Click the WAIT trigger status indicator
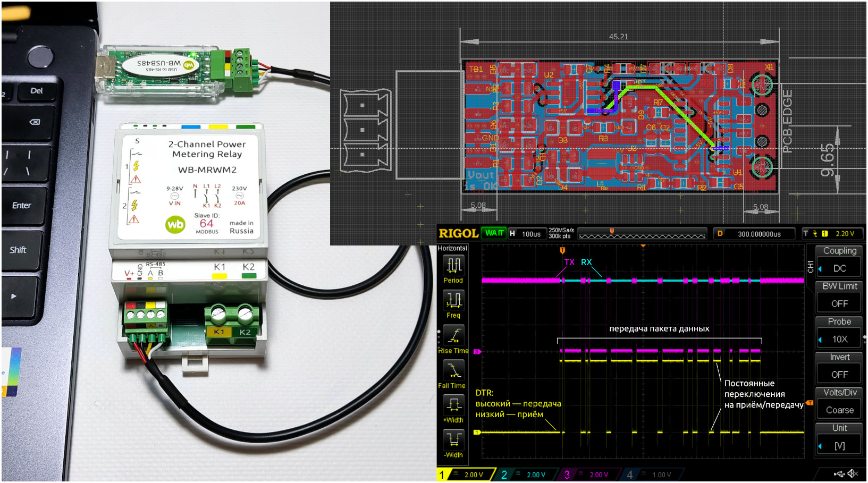Viewport: 868px width, 483px height. tap(494, 233)
